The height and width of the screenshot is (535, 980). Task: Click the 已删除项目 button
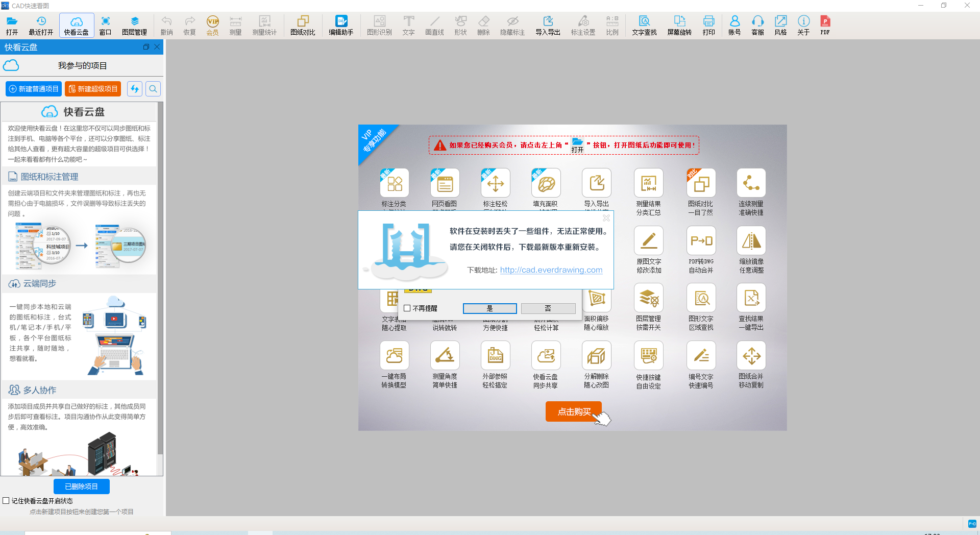click(82, 487)
